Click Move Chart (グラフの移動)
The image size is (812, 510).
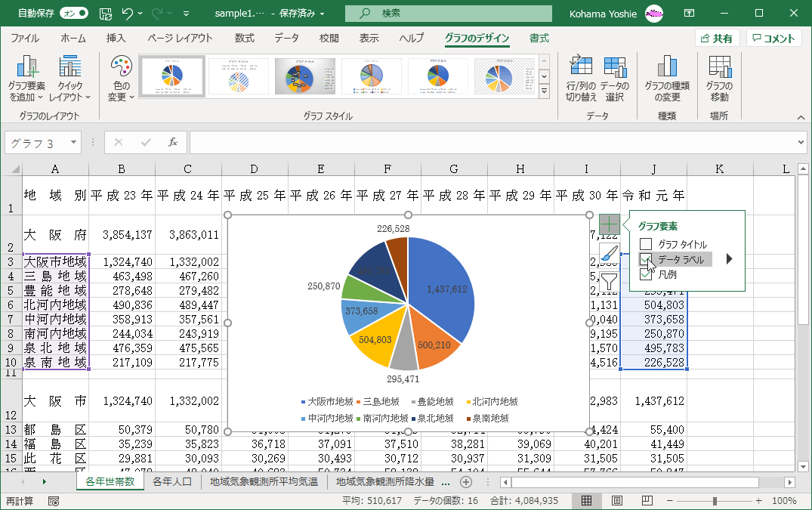click(719, 79)
